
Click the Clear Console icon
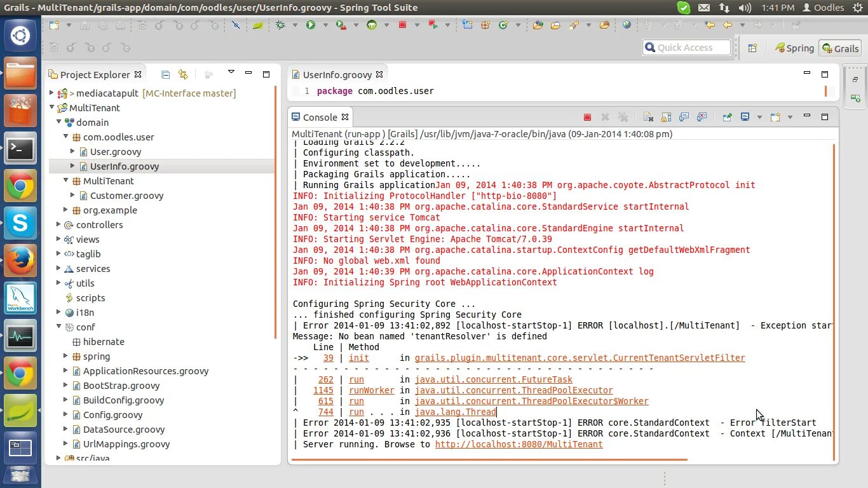point(648,117)
